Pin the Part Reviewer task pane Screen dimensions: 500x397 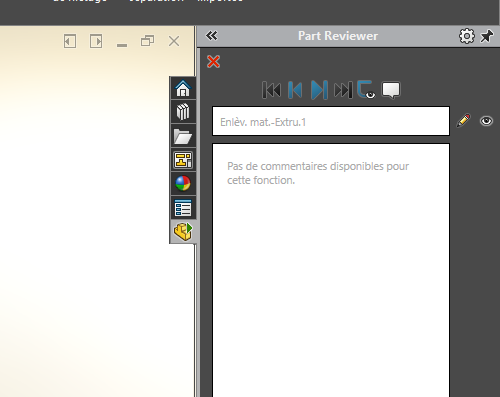[x=487, y=36]
